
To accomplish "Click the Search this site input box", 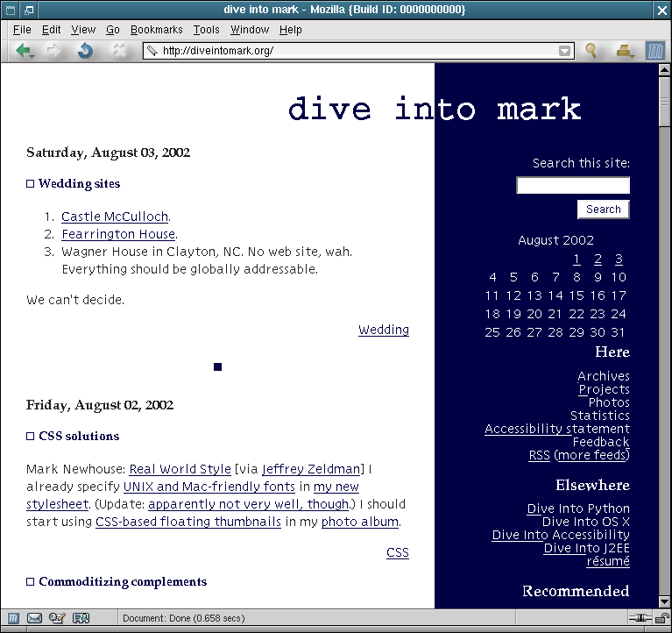I will tap(573, 185).
